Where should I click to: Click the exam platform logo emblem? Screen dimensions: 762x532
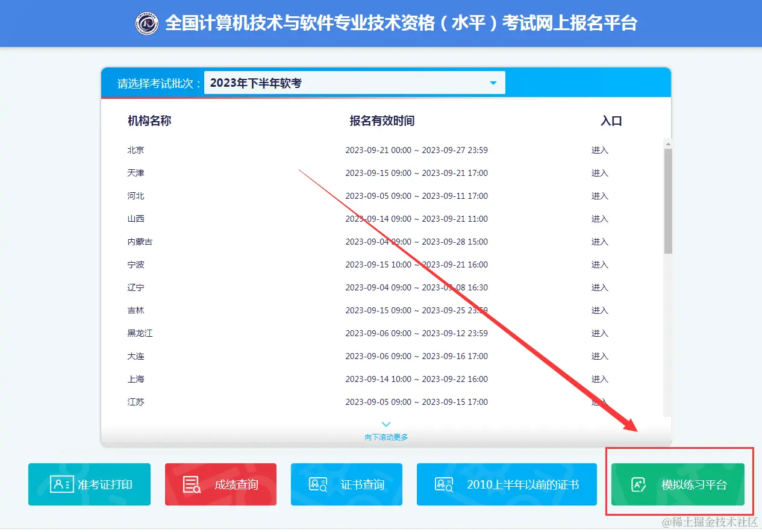pos(147,23)
